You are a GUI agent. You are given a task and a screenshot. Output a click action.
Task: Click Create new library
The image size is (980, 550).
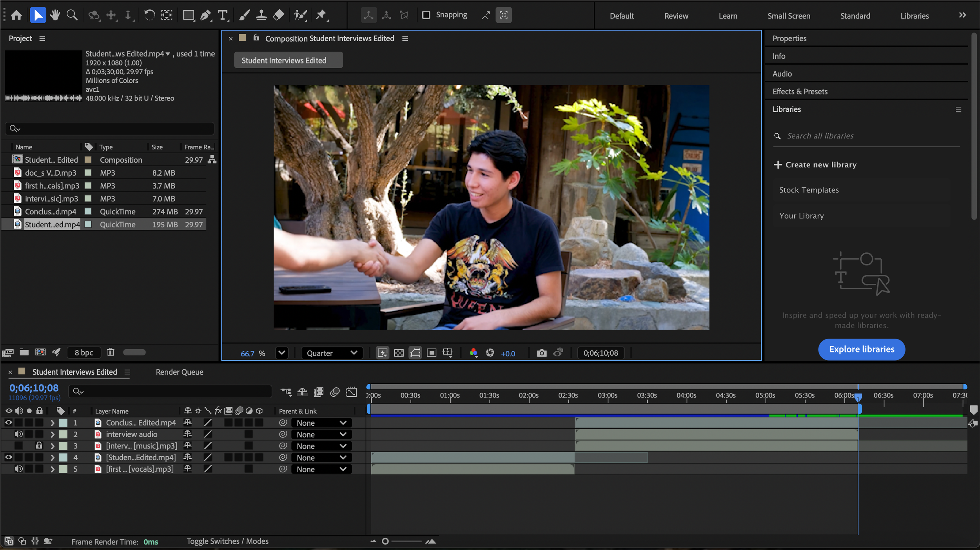point(815,165)
